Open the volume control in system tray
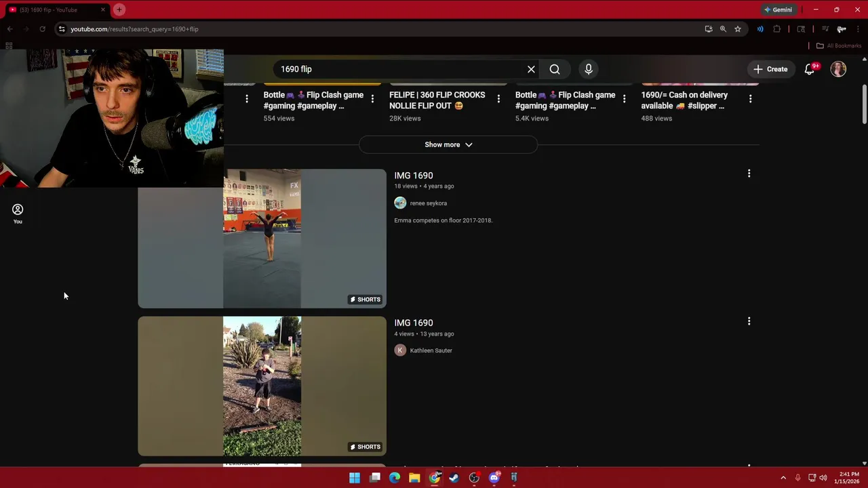Image resolution: width=868 pixels, height=488 pixels. coord(823,478)
